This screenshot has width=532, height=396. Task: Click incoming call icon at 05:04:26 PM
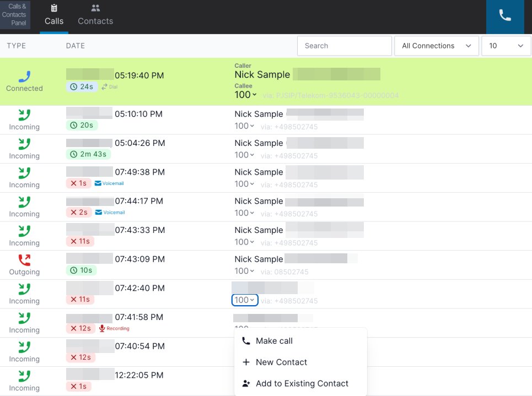(24, 144)
